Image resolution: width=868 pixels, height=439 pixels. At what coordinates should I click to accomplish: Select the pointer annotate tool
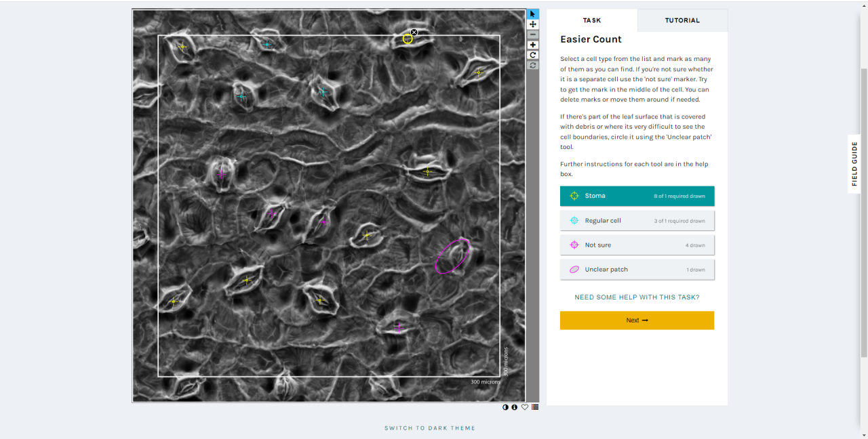click(x=533, y=14)
